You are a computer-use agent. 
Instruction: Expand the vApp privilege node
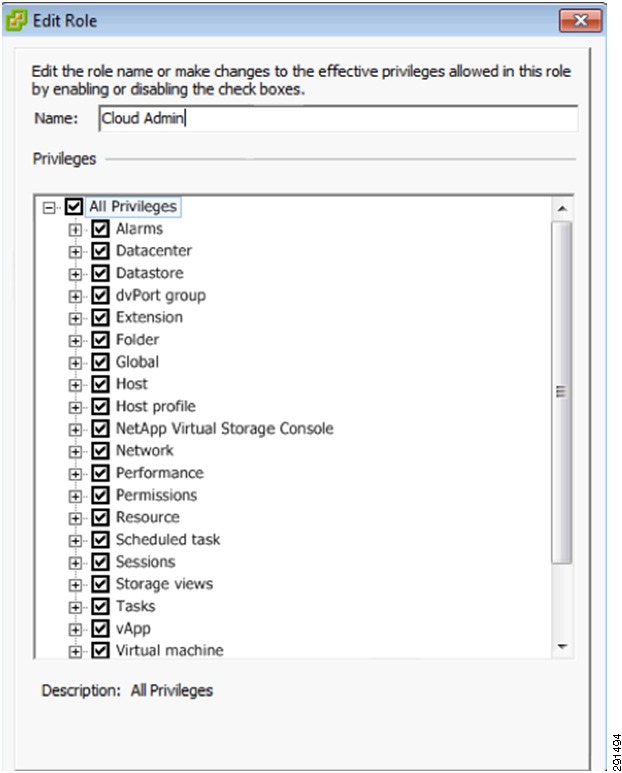tap(75, 630)
